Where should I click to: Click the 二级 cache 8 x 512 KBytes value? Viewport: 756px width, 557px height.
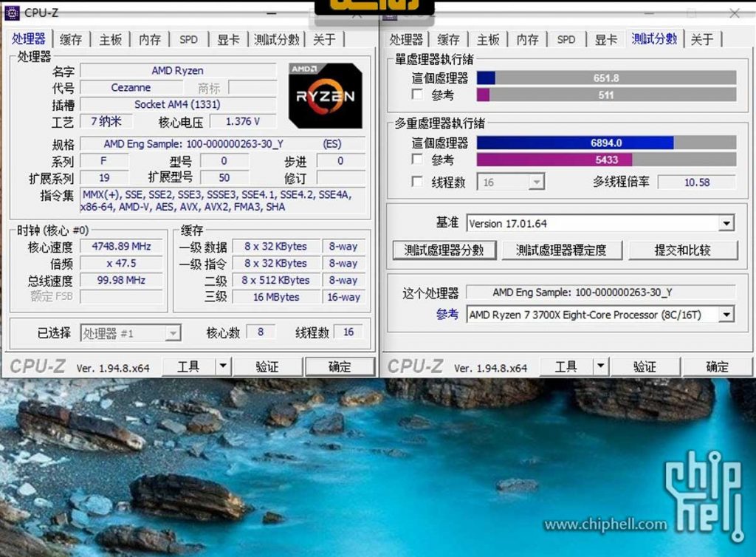point(276,280)
